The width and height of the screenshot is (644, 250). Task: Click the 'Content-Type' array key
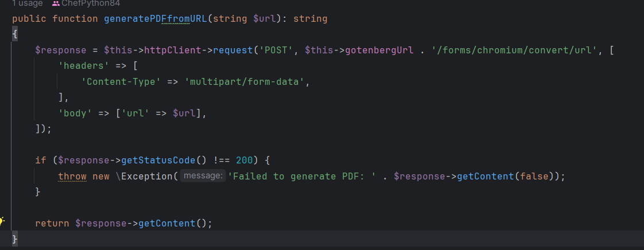click(121, 82)
